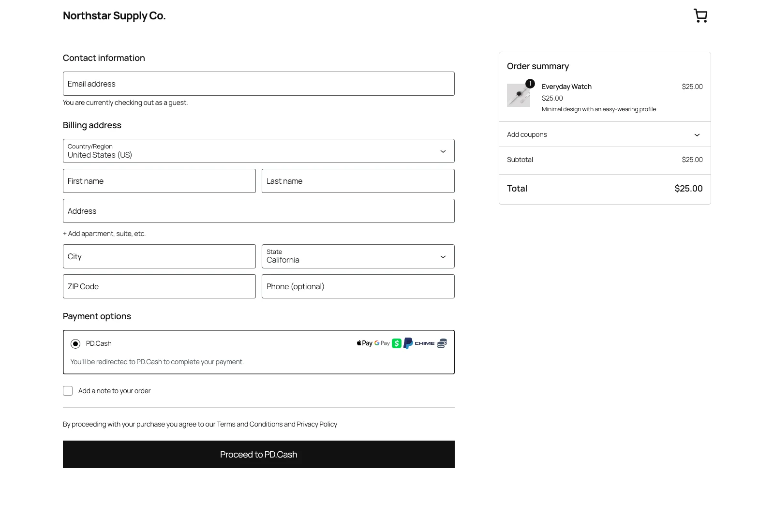Image resolution: width=774 pixels, height=532 pixels.
Task: Focus the ZIP Code field
Action: click(159, 286)
